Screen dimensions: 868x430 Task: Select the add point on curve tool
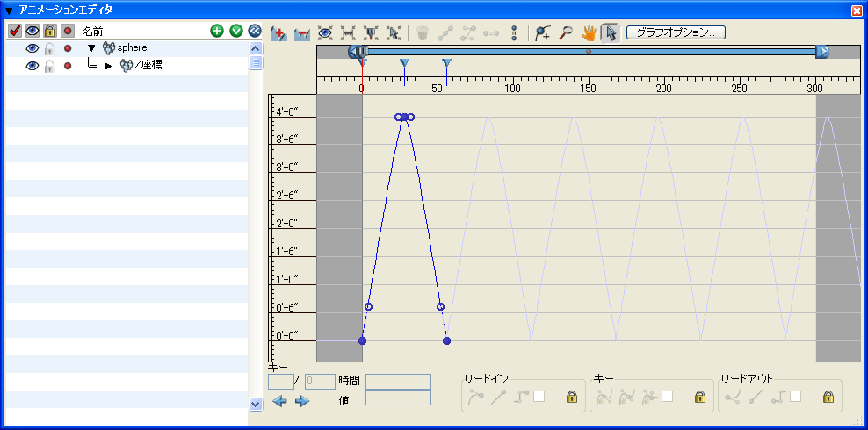click(543, 33)
